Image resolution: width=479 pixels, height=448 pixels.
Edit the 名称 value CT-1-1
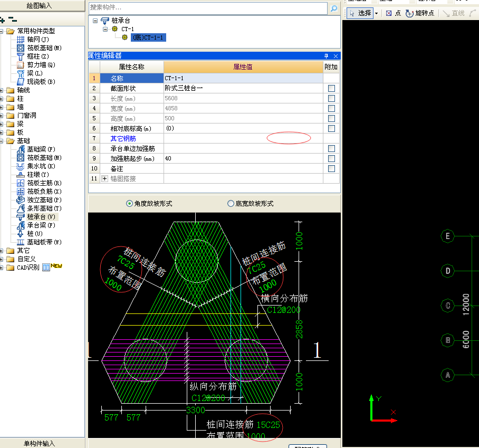[243, 78]
